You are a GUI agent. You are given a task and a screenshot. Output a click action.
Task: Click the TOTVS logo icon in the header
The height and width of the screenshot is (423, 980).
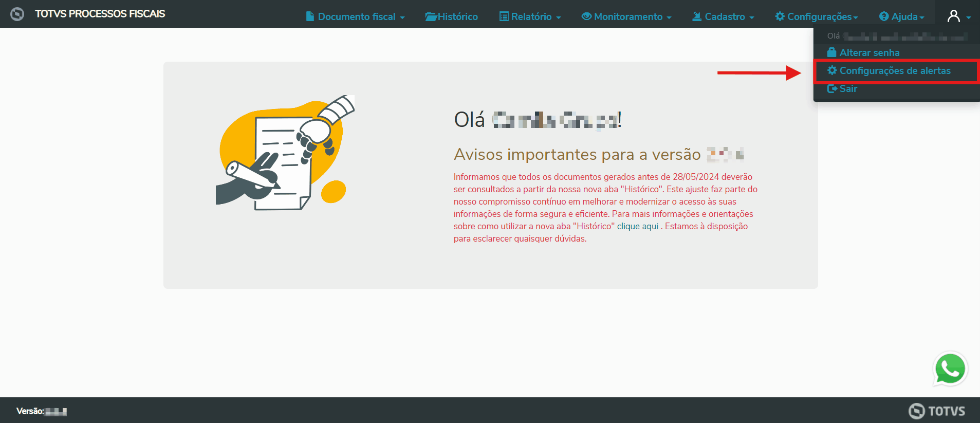pyautogui.click(x=17, y=14)
